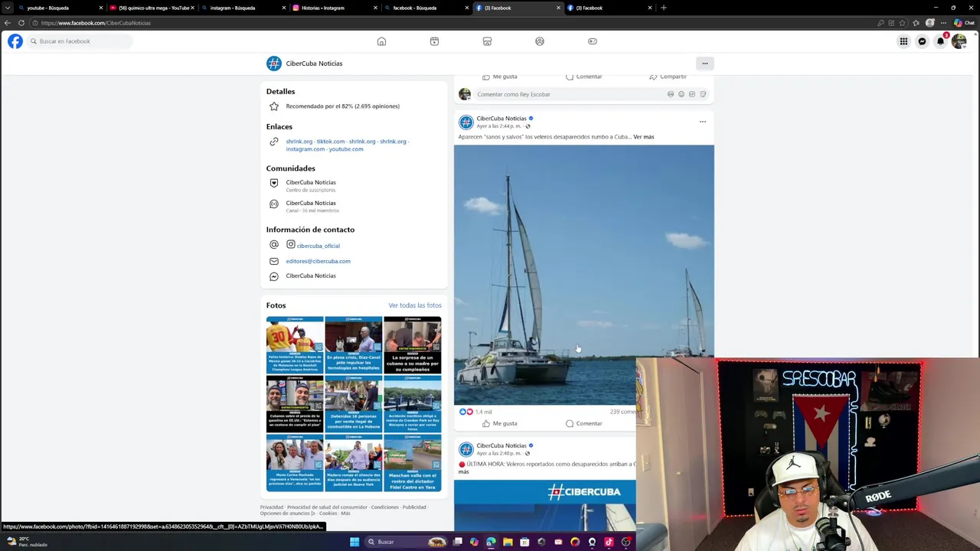Open Copilot from the taskbar

(x=474, y=542)
